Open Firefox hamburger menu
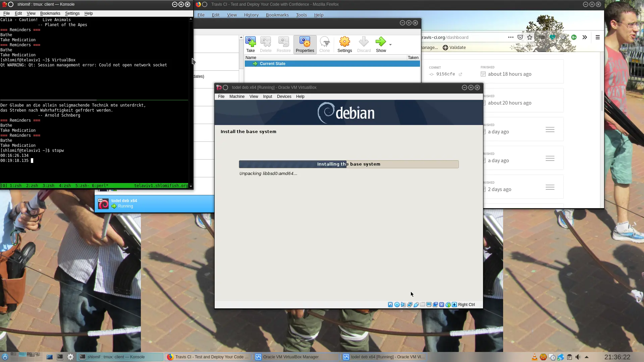Image resolution: width=644 pixels, height=362 pixels. (597, 37)
